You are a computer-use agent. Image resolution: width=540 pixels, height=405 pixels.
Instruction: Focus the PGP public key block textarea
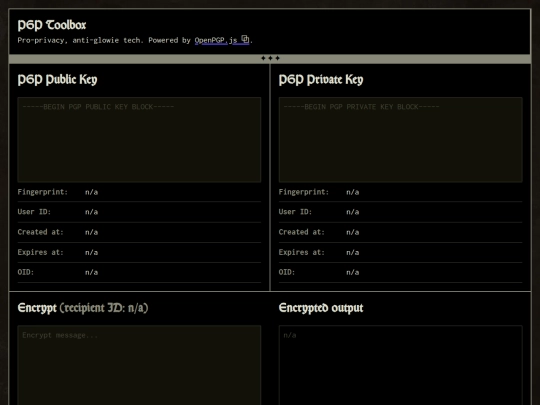point(139,140)
